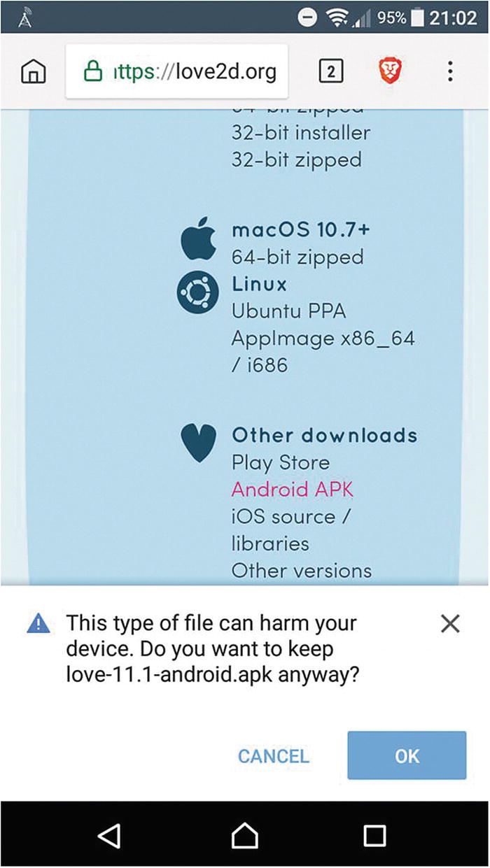490x868 pixels.
Task: Download macOS 64-bit zipped build
Action: tap(297, 257)
